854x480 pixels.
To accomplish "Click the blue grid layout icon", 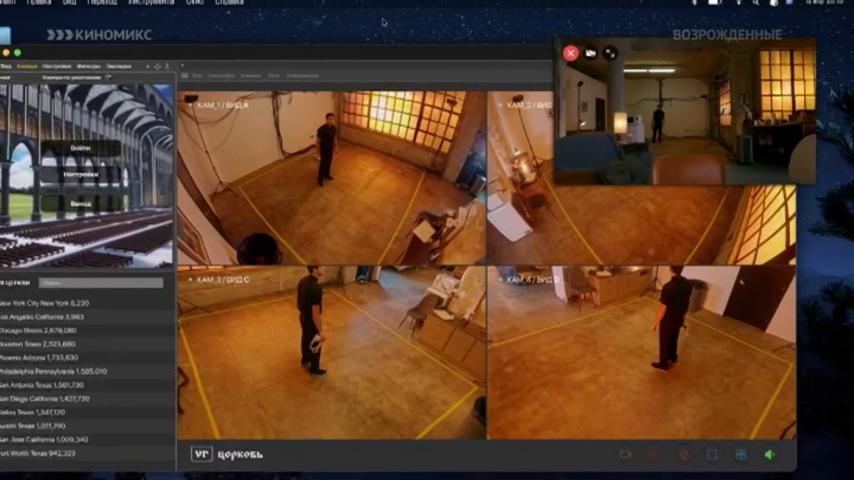I will click(x=741, y=454).
